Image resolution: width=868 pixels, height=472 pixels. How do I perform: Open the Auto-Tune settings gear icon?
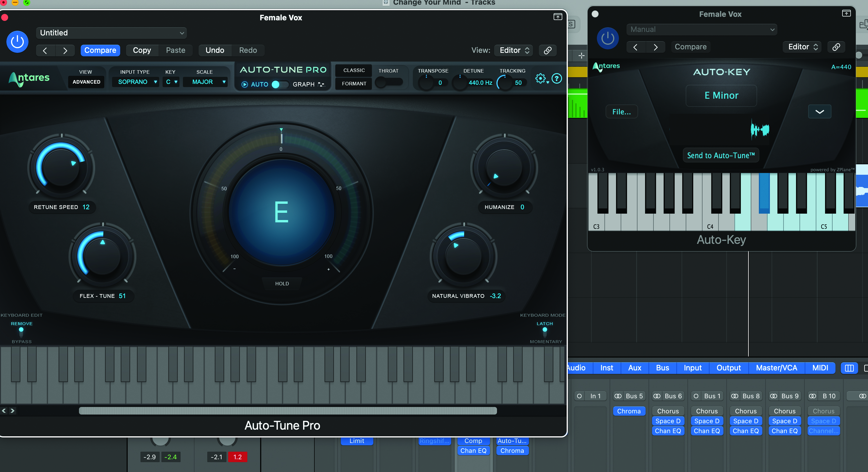(540, 78)
